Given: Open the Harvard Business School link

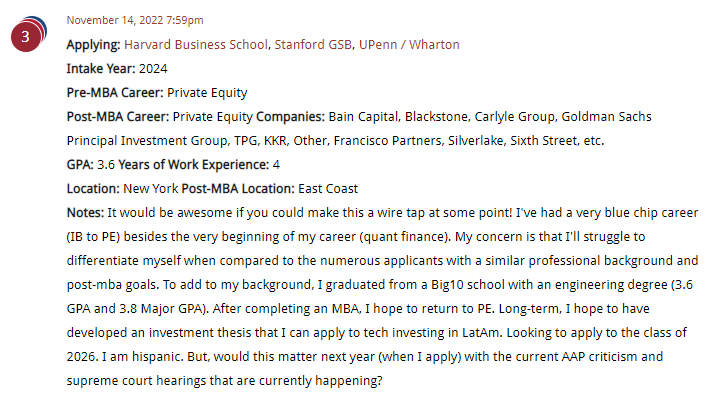Looking at the screenshot, I should (x=196, y=45).
